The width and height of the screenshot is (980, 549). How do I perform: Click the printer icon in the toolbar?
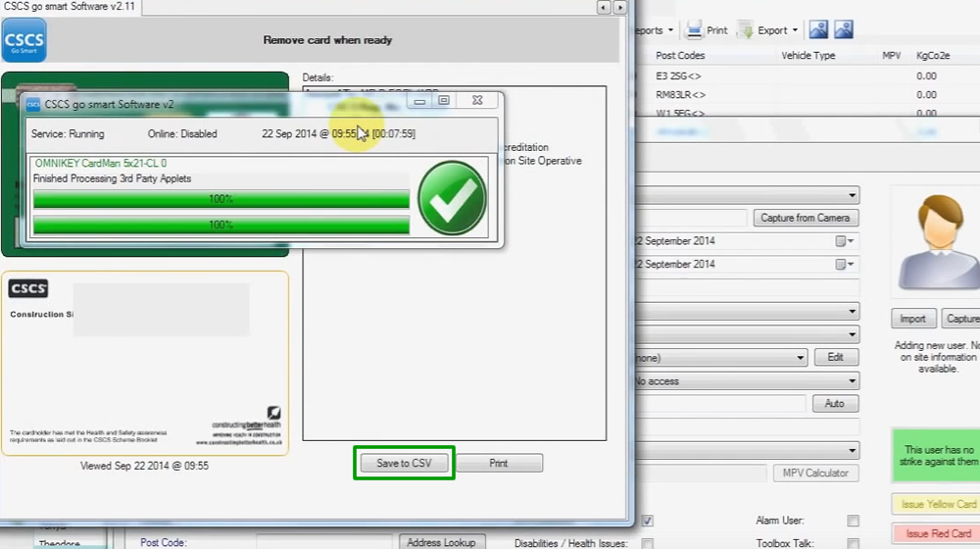point(695,30)
